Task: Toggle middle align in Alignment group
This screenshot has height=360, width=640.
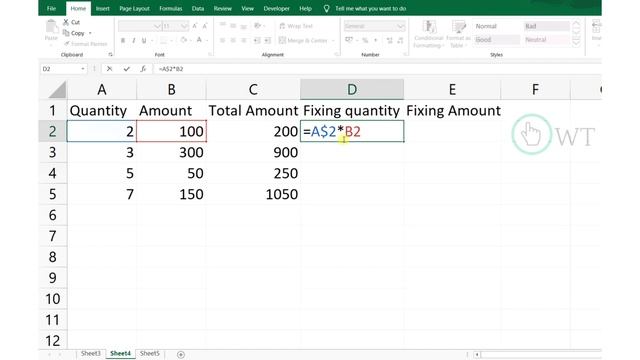Action: 233,26
